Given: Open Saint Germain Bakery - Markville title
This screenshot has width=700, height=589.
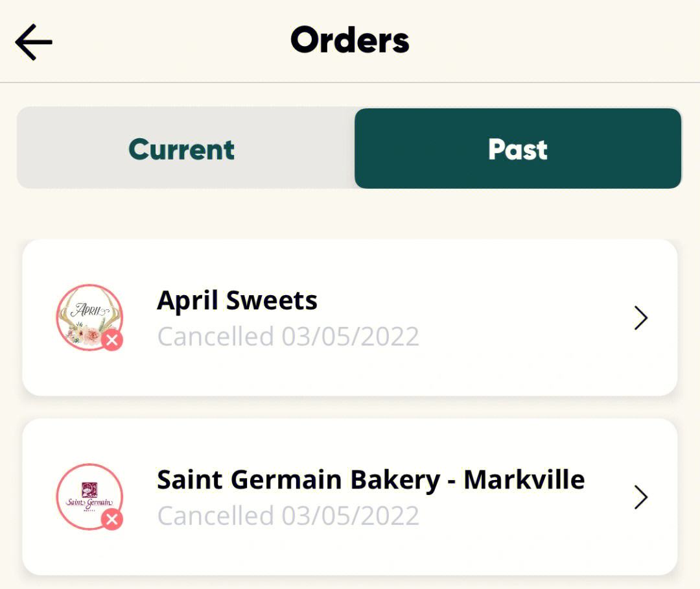Looking at the screenshot, I should 371,481.
